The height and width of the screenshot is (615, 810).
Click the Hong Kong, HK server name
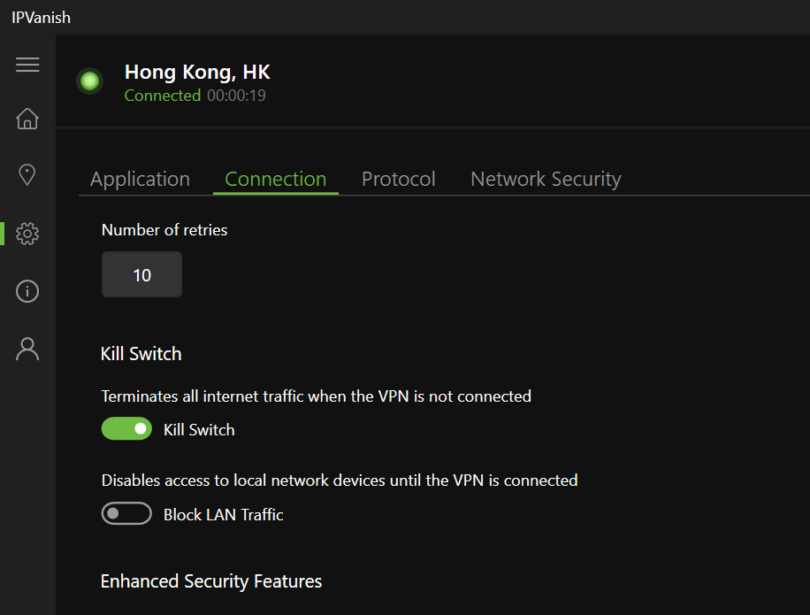197,71
